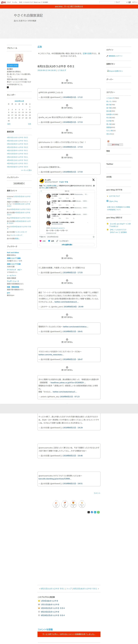This screenshot has width=138, height=644.
Task: Click the X icon under the profile bio
Action: [x=8, y=87]
